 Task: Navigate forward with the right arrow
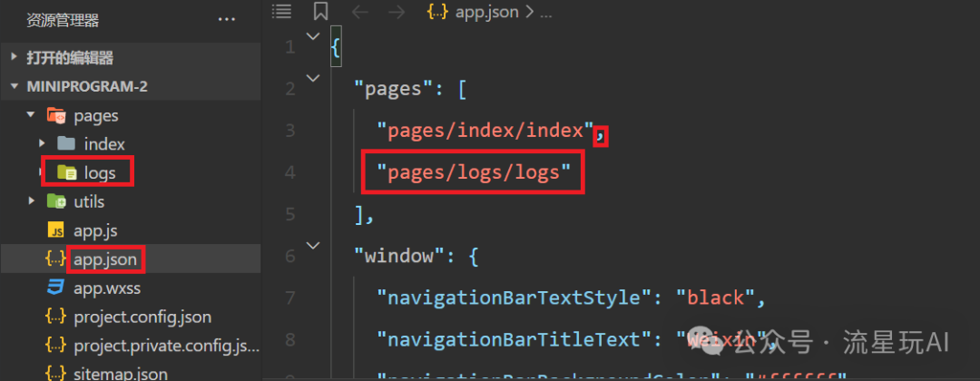pyautogui.click(x=397, y=12)
